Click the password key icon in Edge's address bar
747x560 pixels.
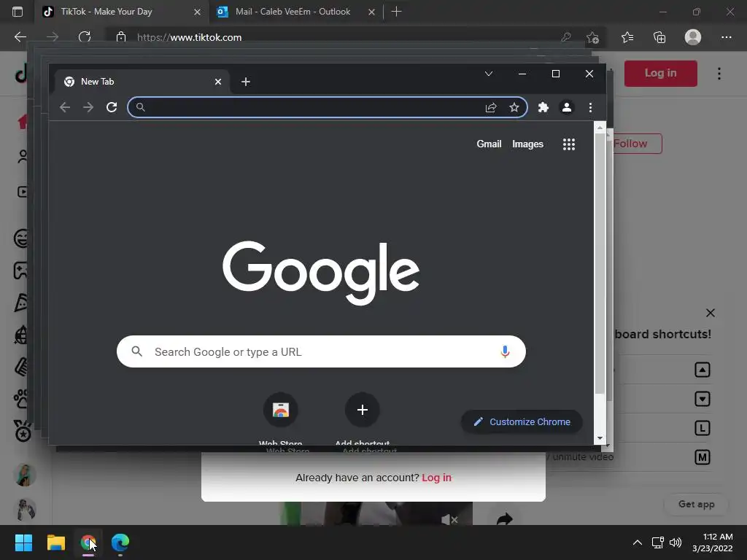click(565, 37)
